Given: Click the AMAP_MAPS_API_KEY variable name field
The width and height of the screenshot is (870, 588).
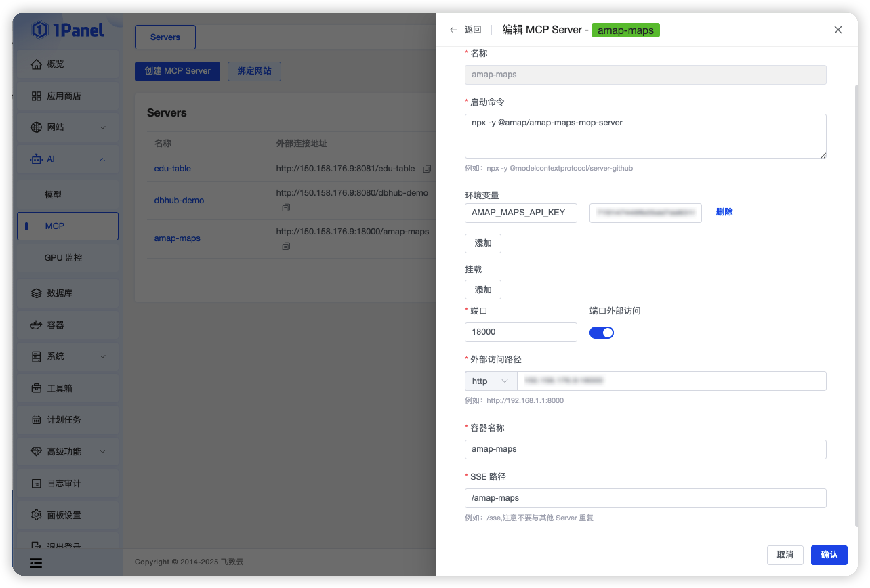Looking at the screenshot, I should pyautogui.click(x=521, y=213).
